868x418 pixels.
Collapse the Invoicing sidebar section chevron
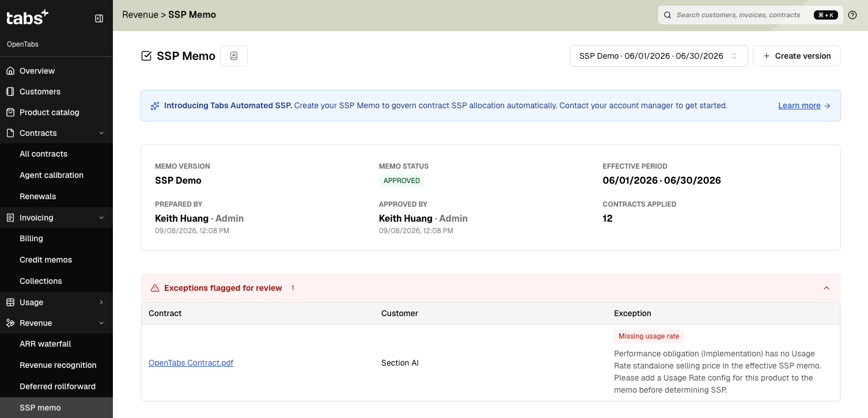[101, 218]
